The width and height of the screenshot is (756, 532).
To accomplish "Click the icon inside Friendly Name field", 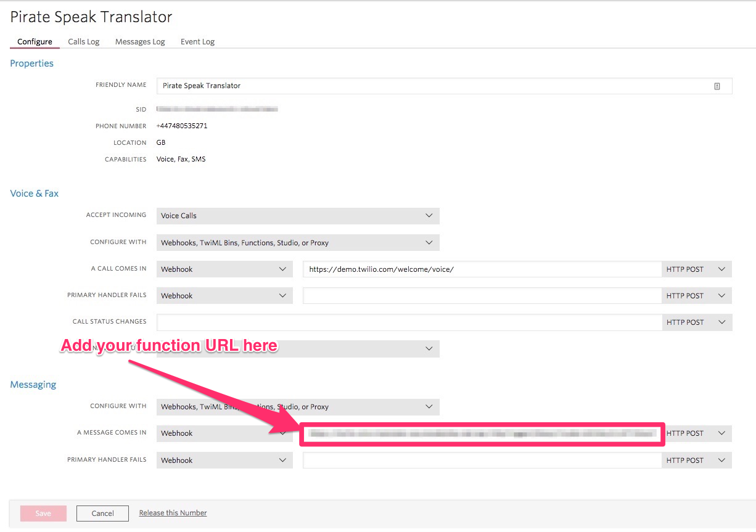I will 717,86.
